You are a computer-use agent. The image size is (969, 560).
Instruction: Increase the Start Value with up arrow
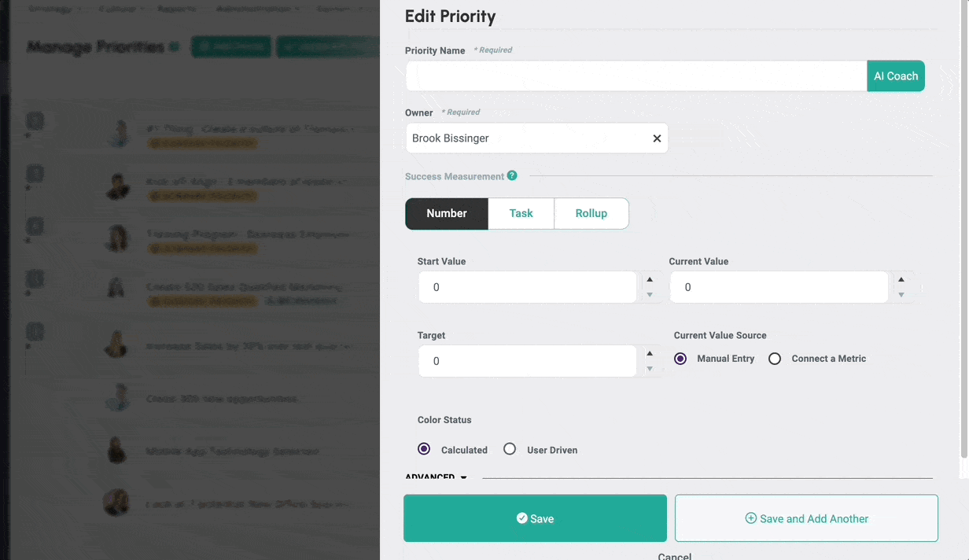[650, 279]
